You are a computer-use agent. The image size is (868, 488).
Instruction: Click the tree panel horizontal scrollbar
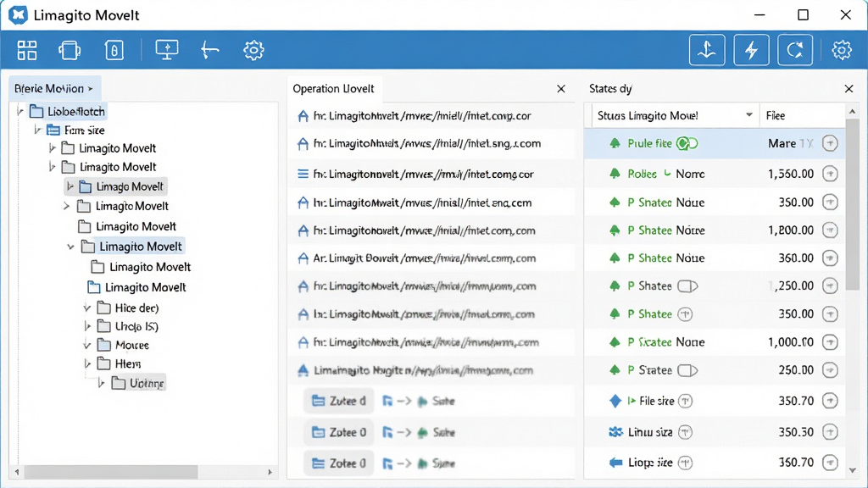[x=111, y=472]
